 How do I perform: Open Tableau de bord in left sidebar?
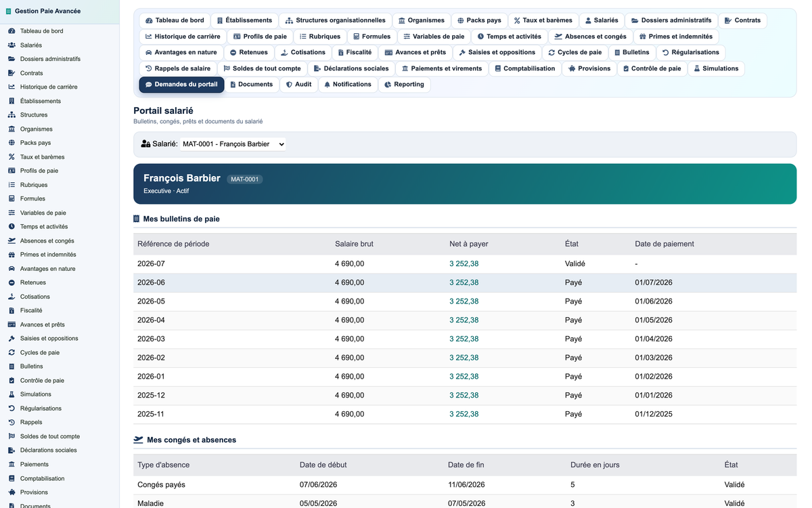[x=60, y=31]
